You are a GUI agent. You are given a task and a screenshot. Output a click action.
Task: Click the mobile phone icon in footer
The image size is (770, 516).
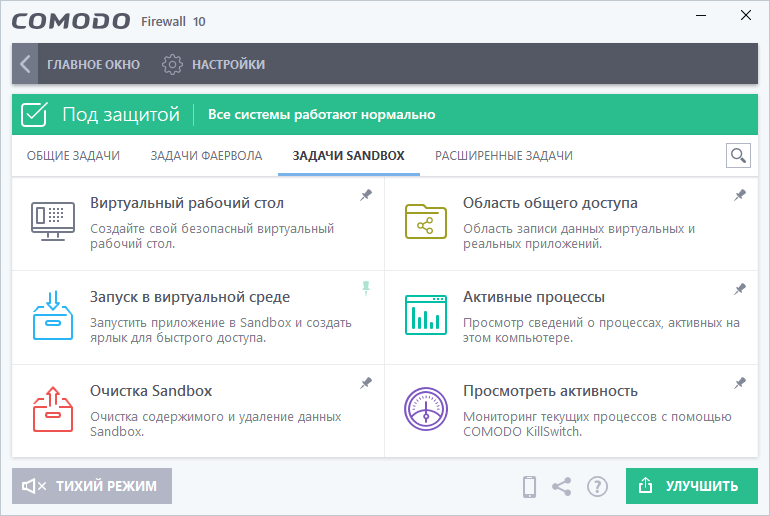pos(529,487)
